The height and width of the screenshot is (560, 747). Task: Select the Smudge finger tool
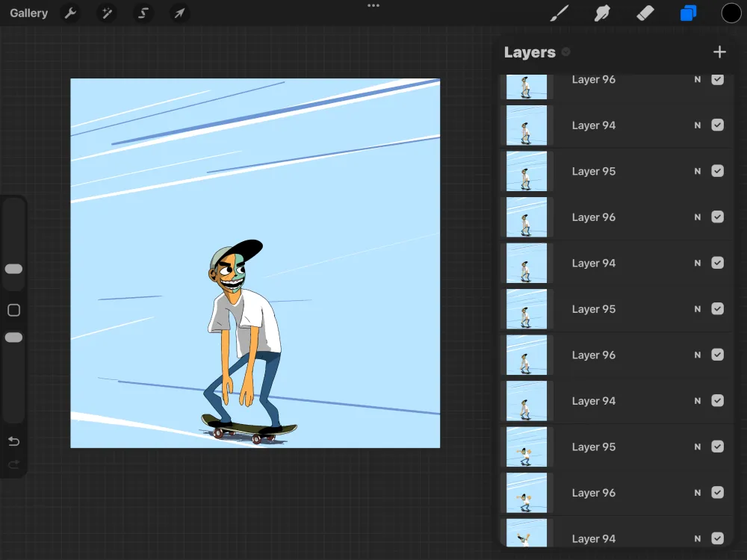pyautogui.click(x=602, y=13)
